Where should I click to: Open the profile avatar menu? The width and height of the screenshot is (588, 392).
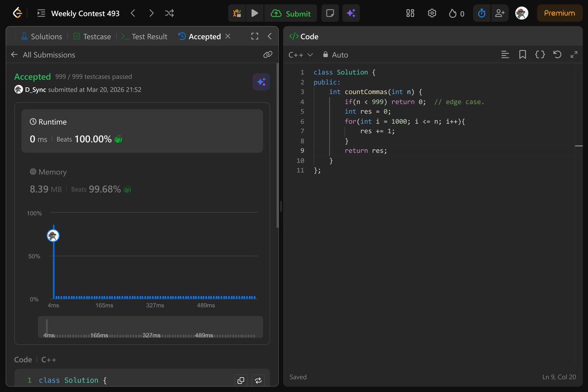522,13
